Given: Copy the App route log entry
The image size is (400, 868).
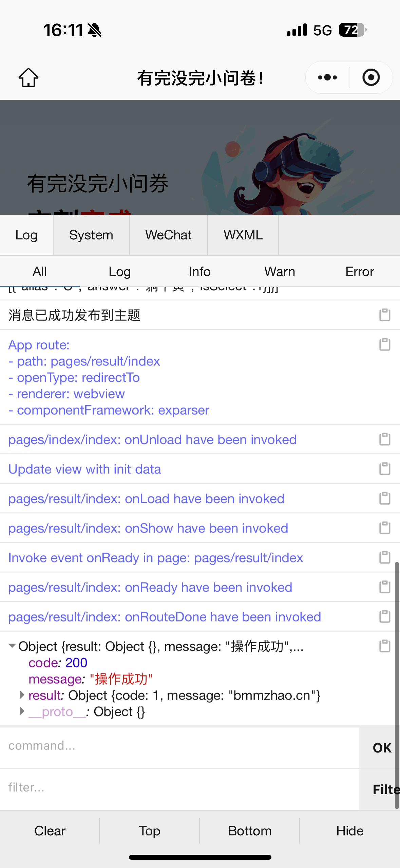Looking at the screenshot, I should 385,344.
